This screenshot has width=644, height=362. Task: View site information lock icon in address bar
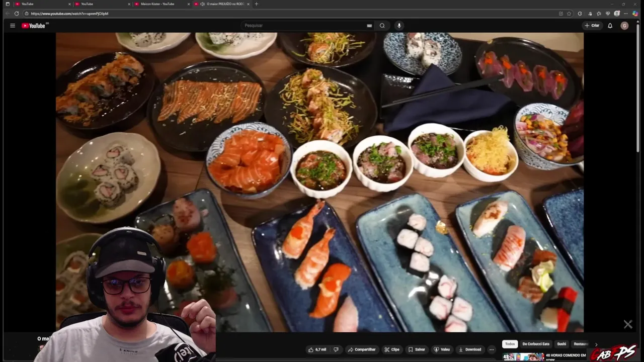pyautogui.click(x=26, y=14)
